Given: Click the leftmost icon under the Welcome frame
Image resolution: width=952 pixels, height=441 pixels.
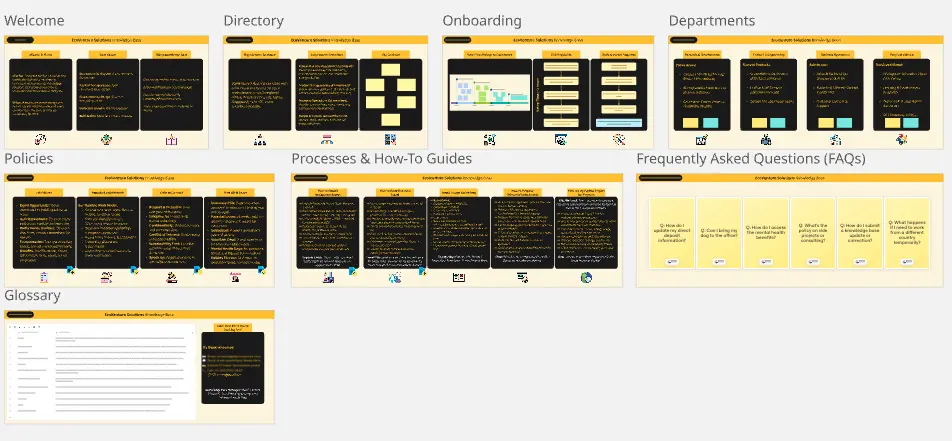Looking at the screenshot, I should click(x=41, y=140).
